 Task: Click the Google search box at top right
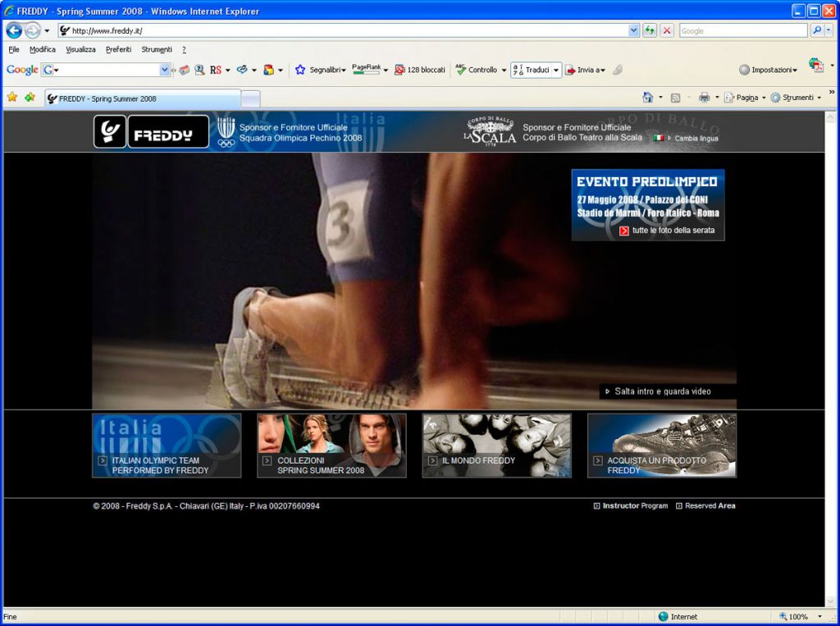(x=743, y=30)
